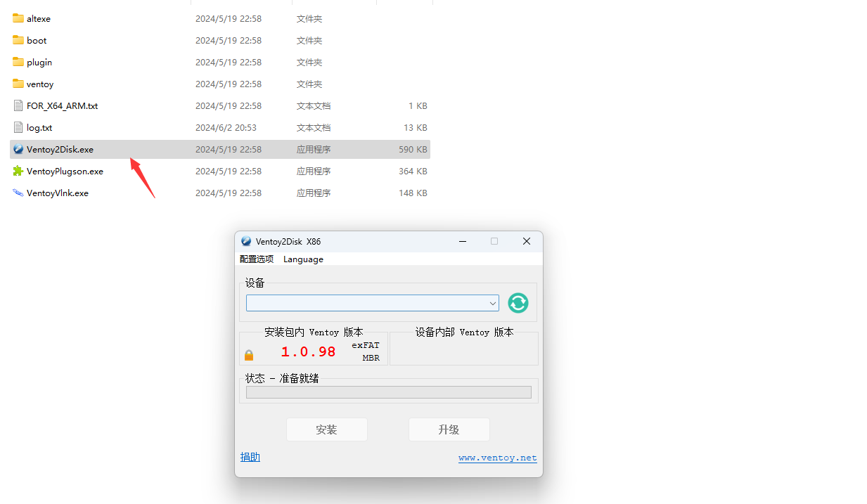Select the VentoyPlugson.exe file name
The image size is (867, 504).
coord(65,171)
